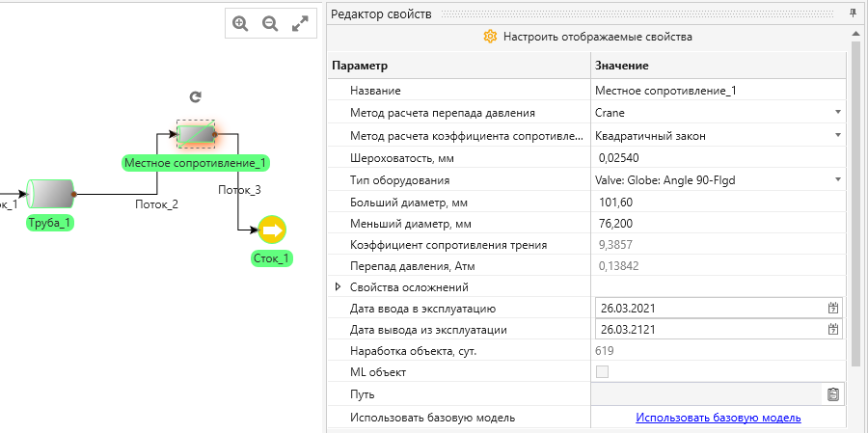Click the properties panel vertical scrollbar

pos(856,204)
